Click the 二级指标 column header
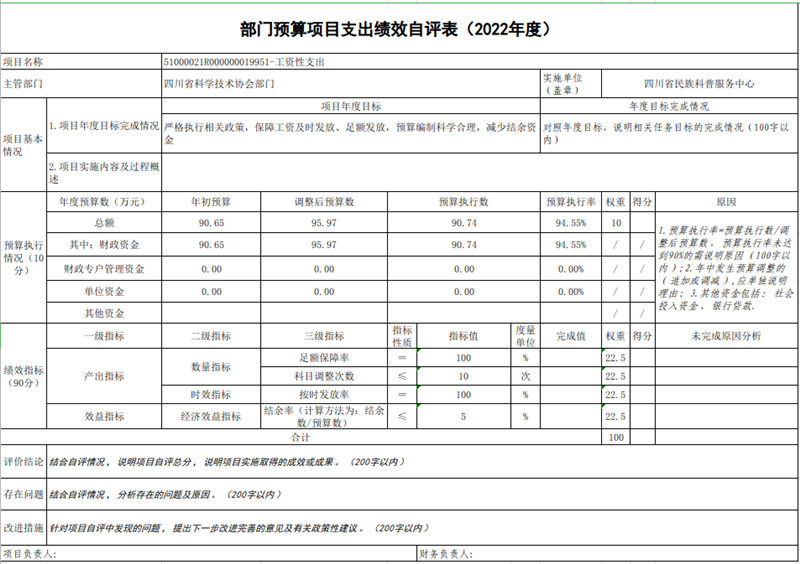 point(211,336)
